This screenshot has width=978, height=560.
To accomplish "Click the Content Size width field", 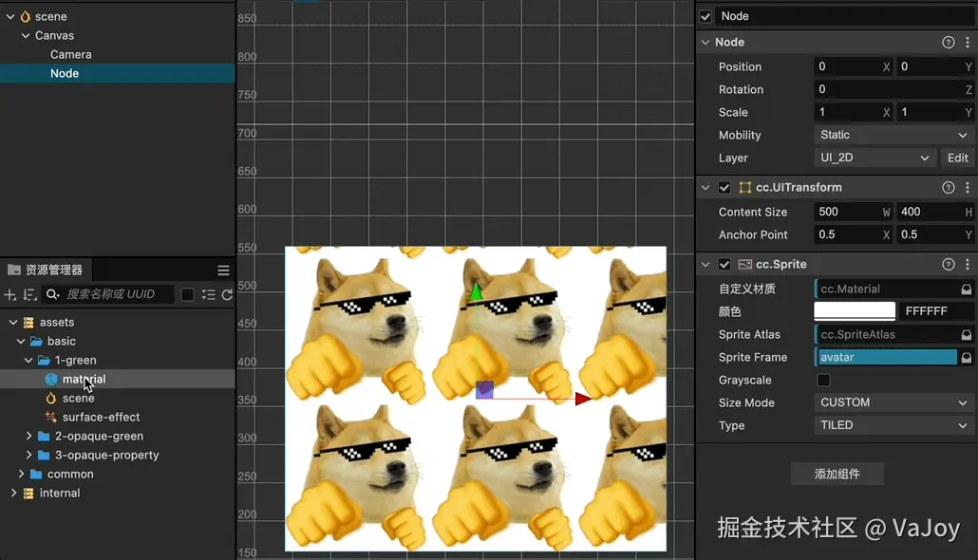I will coord(854,212).
